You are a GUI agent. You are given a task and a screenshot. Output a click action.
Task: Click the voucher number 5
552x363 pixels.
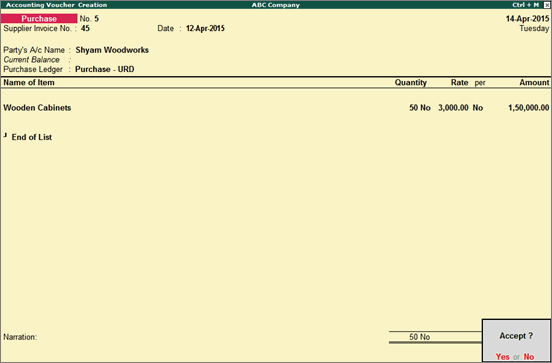point(96,19)
